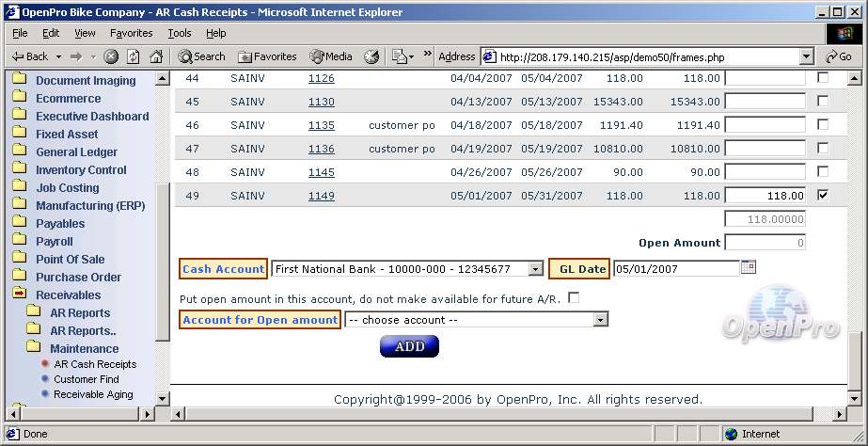Open the Favorites toolbar button
This screenshot has width=868, height=446.
point(267,56)
